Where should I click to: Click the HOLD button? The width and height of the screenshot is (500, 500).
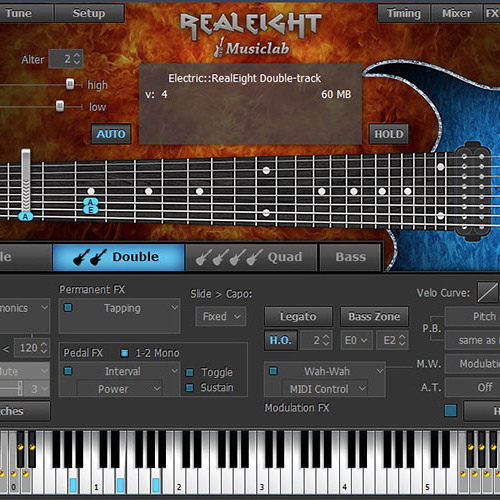[389, 134]
